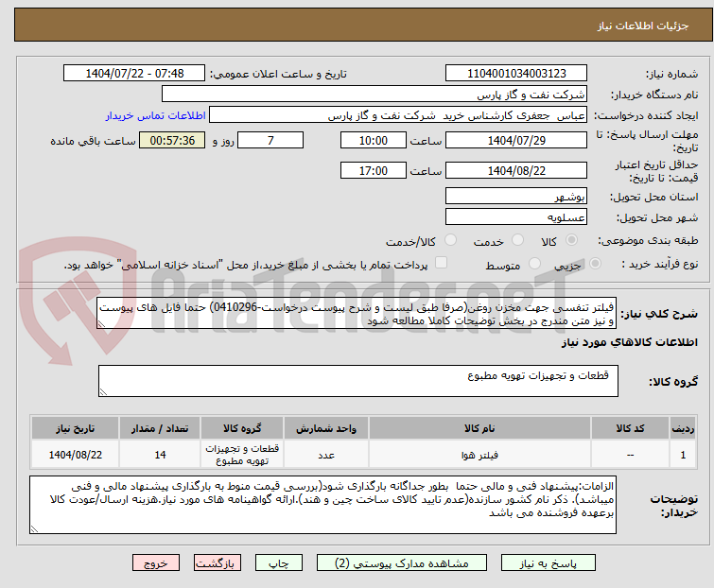
Task: Click the چاپ print button
Action: pos(279,563)
